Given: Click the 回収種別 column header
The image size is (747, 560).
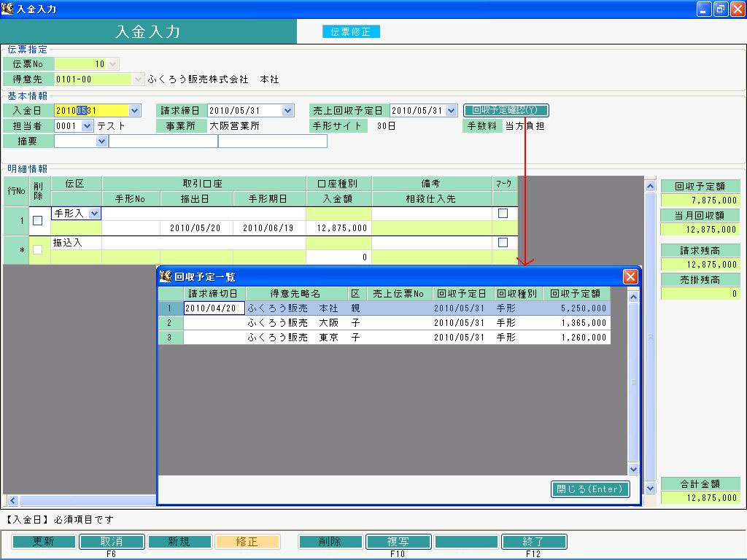Looking at the screenshot, I should 517,293.
